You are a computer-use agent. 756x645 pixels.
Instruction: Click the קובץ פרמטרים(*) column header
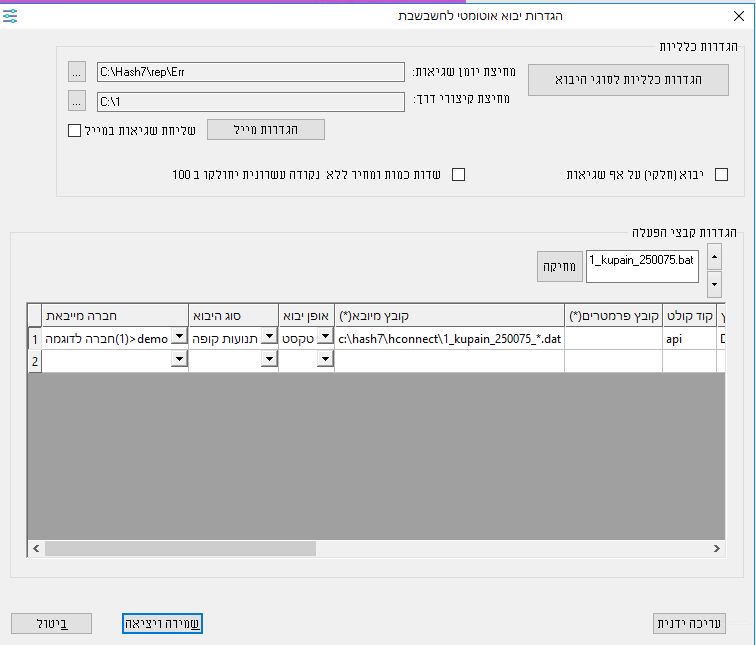613,316
